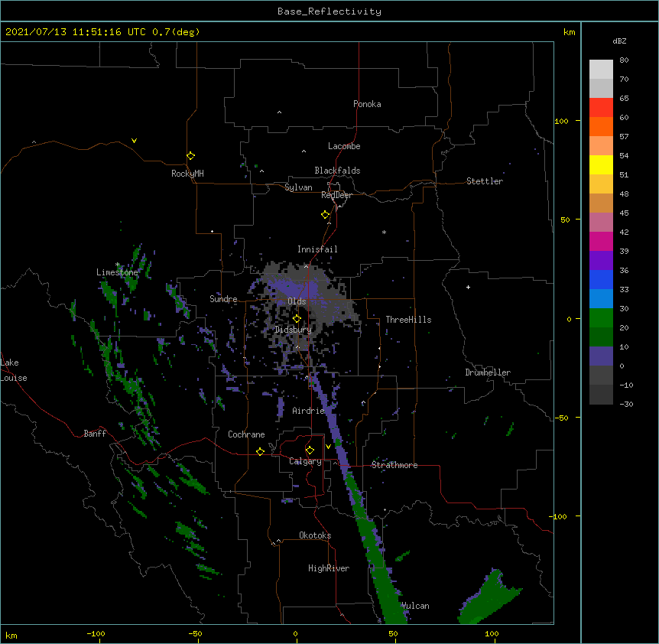Click the gray clutter echo around Olds

306,313
